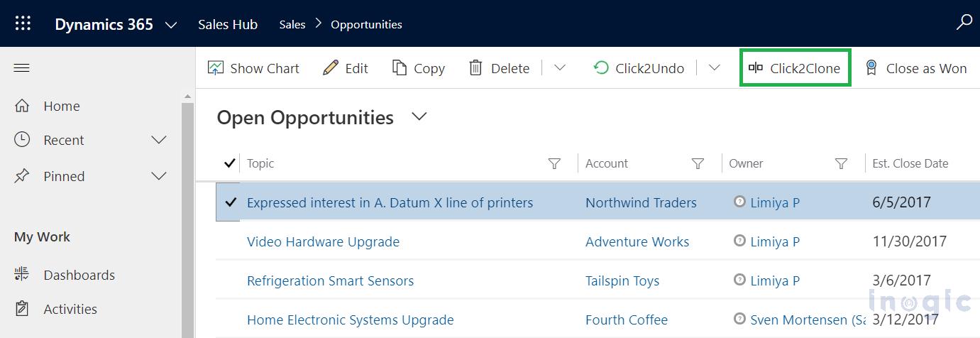Click the Click2Clone button
Image resolution: width=980 pixels, height=338 pixels.
pyautogui.click(x=795, y=68)
